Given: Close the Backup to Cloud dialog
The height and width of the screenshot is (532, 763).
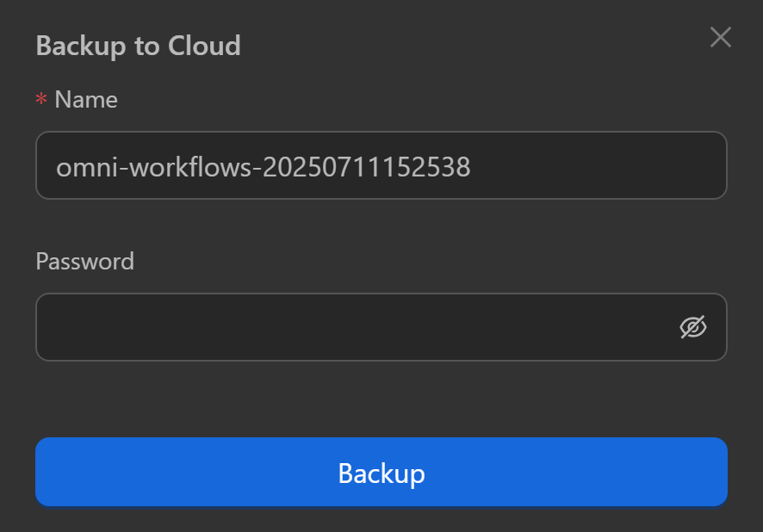Looking at the screenshot, I should pos(720,38).
